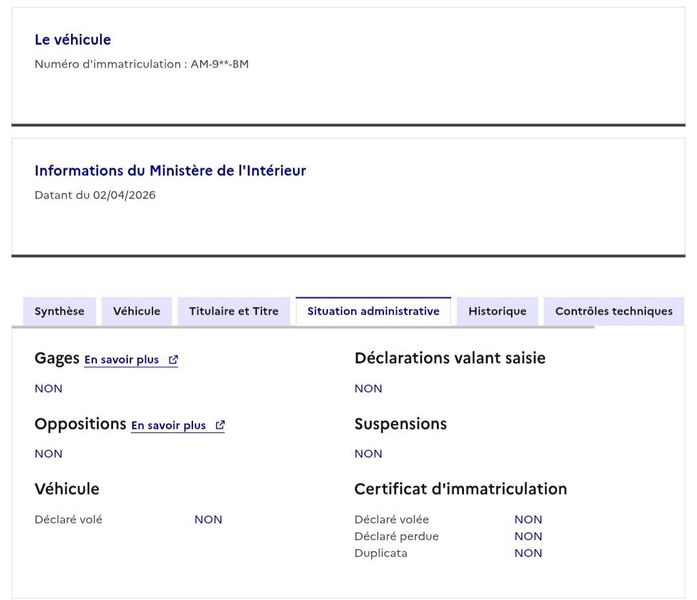697x600 pixels.
Task: Click the Situation administrative tab
Action: click(373, 311)
